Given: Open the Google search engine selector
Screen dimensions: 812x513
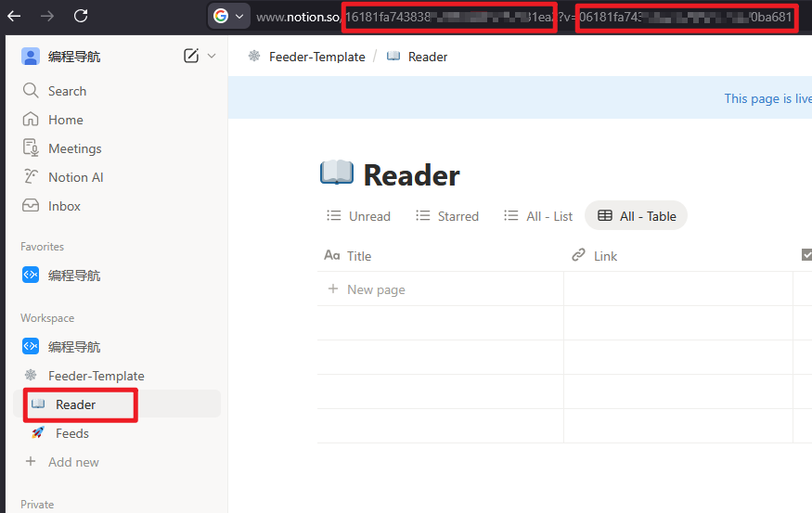Looking at the screenshot, I should [228, 16].
